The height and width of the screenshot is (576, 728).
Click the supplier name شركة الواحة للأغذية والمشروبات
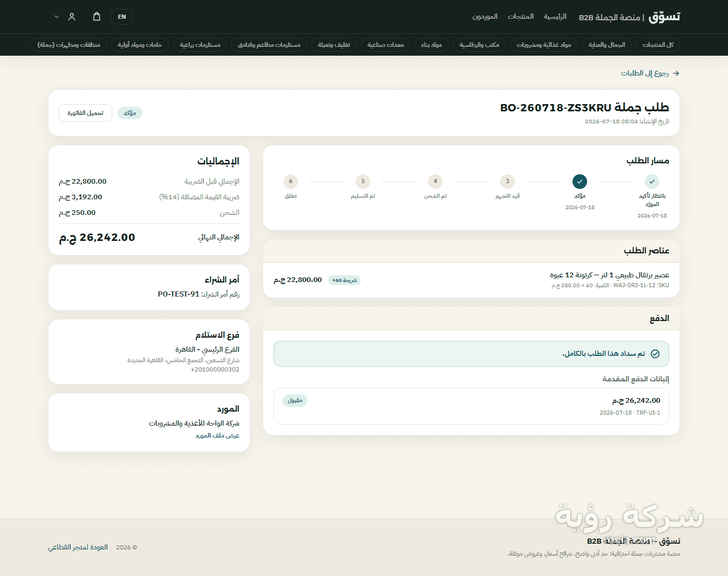click(194, 424)
